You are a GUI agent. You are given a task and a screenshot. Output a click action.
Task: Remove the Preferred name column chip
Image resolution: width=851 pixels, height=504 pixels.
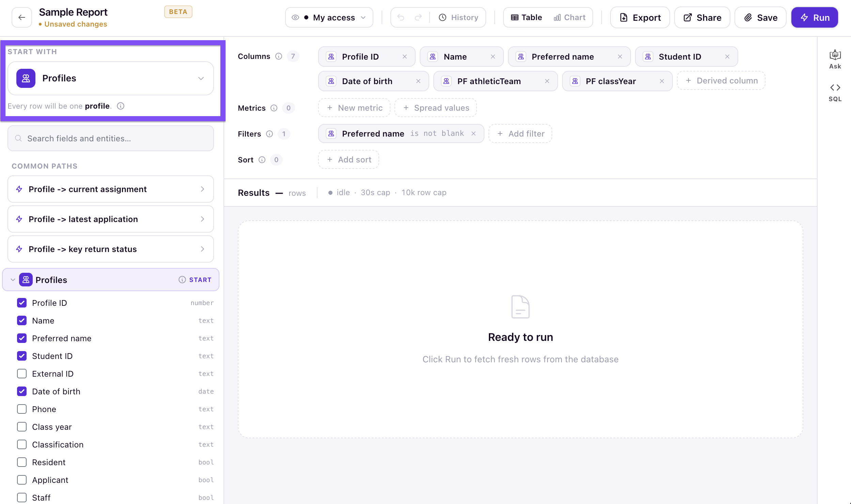[620, 57]
